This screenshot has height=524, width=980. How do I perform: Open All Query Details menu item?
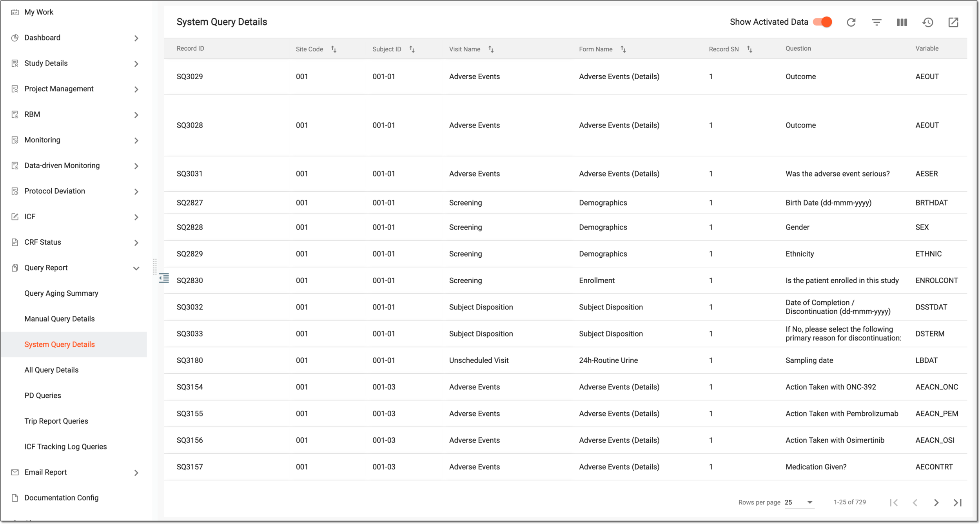[x=51, y=369]
